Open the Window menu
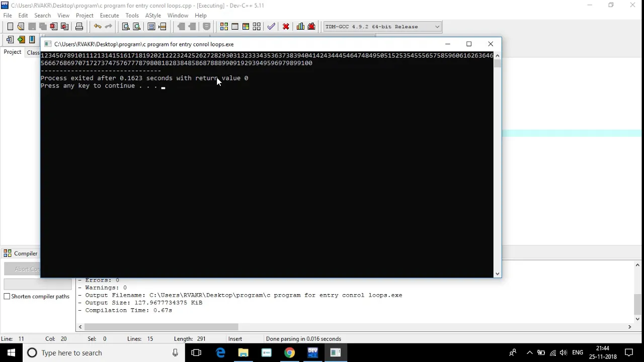The width and height of the screenshot is (644, 362). point(178,16)
